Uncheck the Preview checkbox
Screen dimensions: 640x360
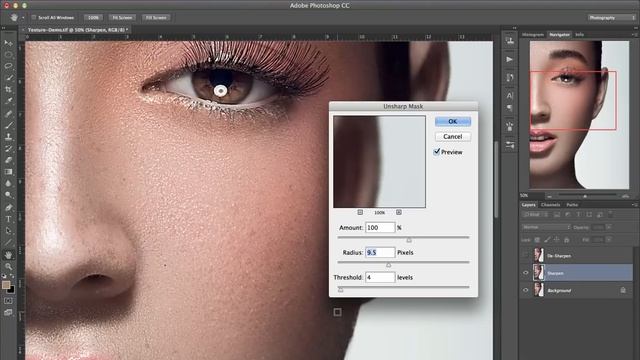click(437, 152)
